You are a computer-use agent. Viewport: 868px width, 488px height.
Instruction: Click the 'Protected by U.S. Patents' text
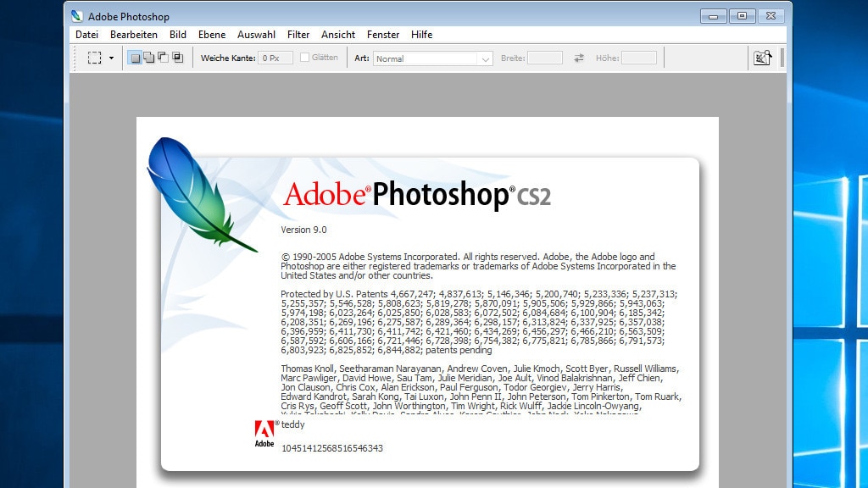tap(334, 294)
